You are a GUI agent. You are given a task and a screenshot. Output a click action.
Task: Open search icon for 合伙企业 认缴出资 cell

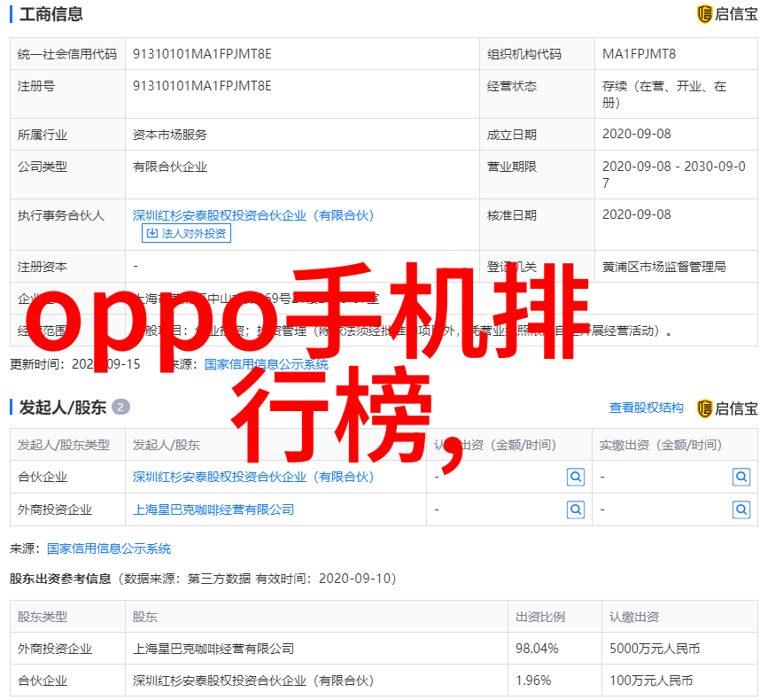pos(576,477)
